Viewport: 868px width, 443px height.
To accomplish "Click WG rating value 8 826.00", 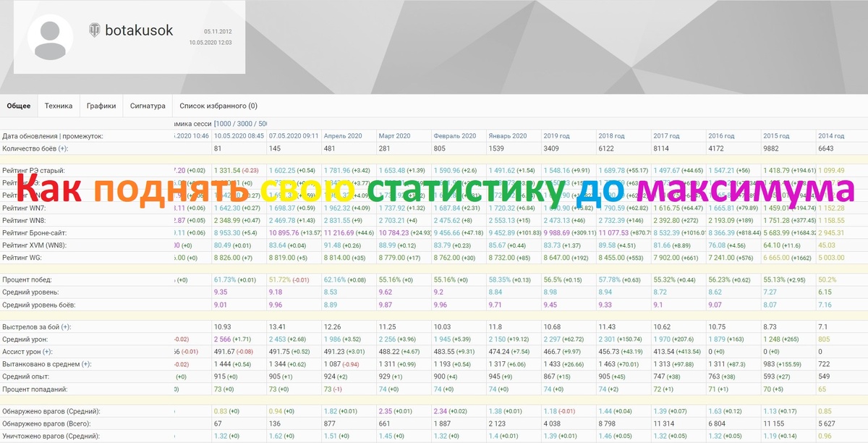I will 229,256.
